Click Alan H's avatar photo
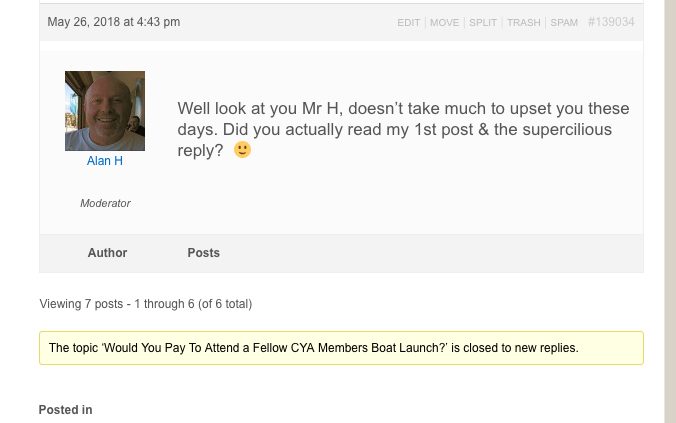The image size is (676, 423). coord(105,110)
